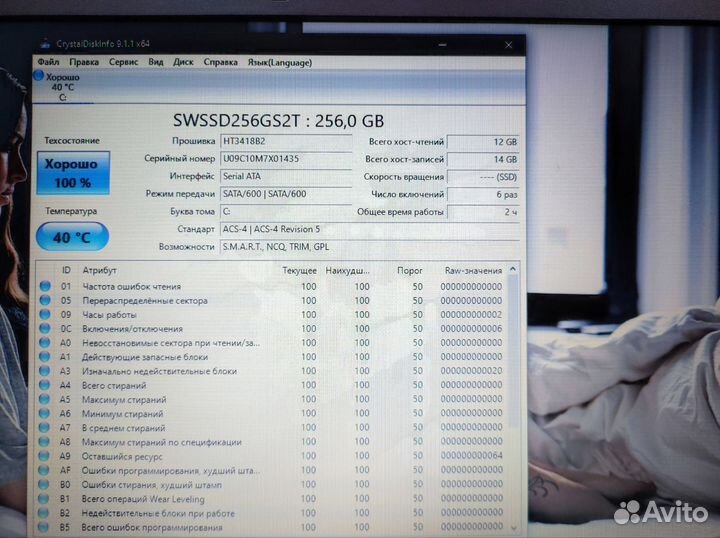Click status icon of row B0 Ошибки стирания
The width and height of the screenshot is (720, 538).
pyautogui.click(x=44, y=485)
